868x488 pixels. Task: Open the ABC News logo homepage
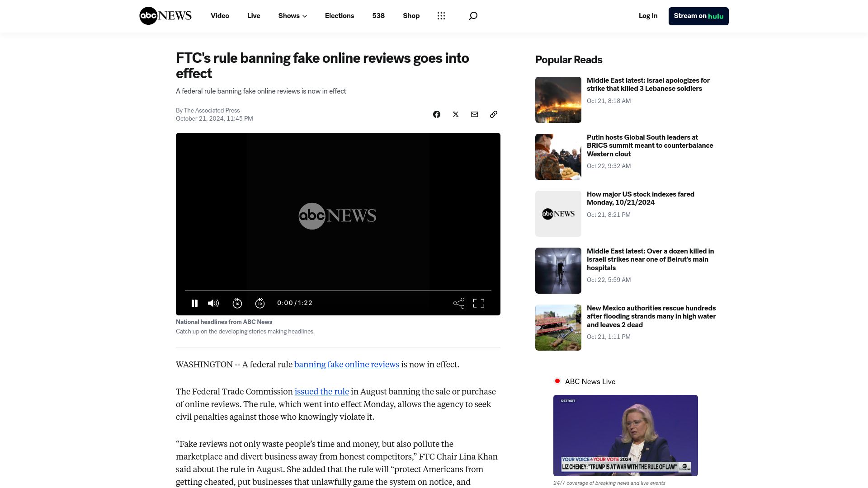coord(165,16)
